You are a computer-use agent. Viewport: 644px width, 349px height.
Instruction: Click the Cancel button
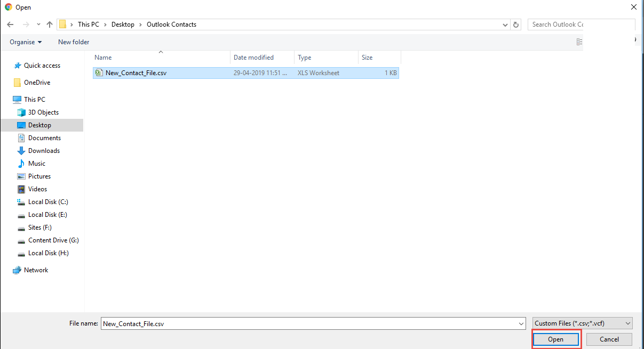[x=609, y=339]
